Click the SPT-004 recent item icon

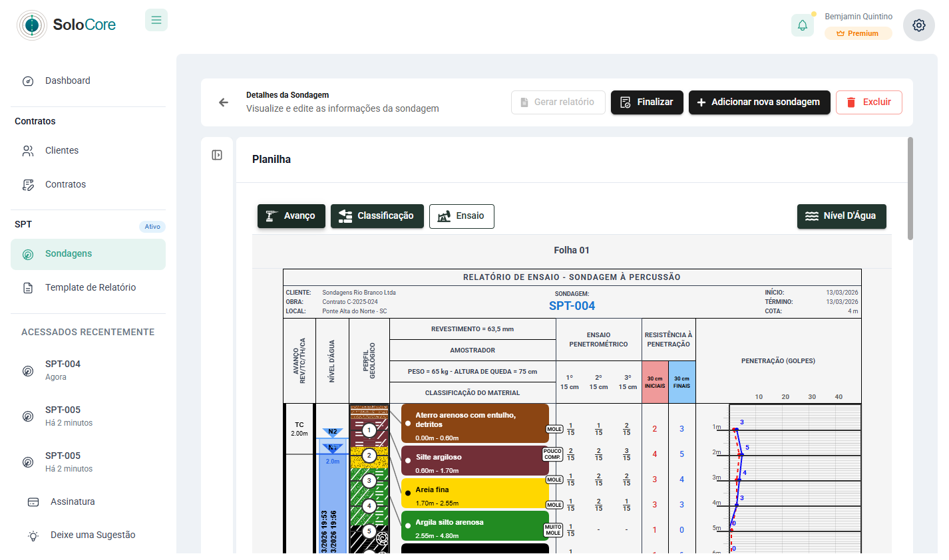click(28, 371)
